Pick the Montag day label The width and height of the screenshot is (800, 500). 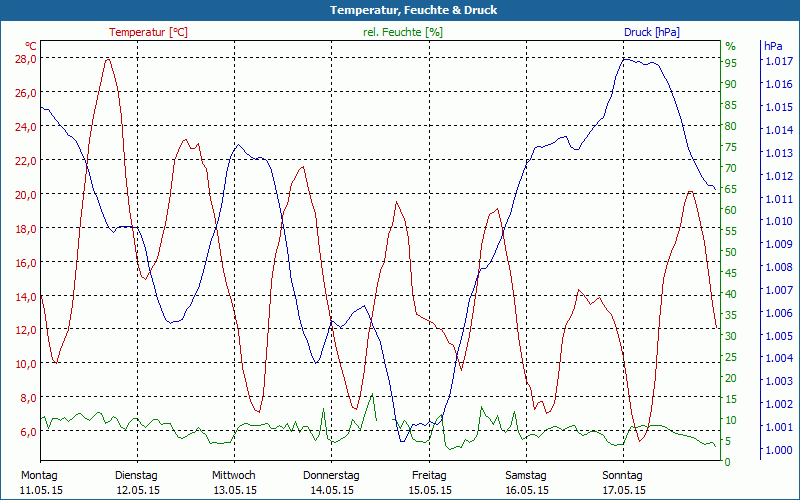(x=39, y=475)
